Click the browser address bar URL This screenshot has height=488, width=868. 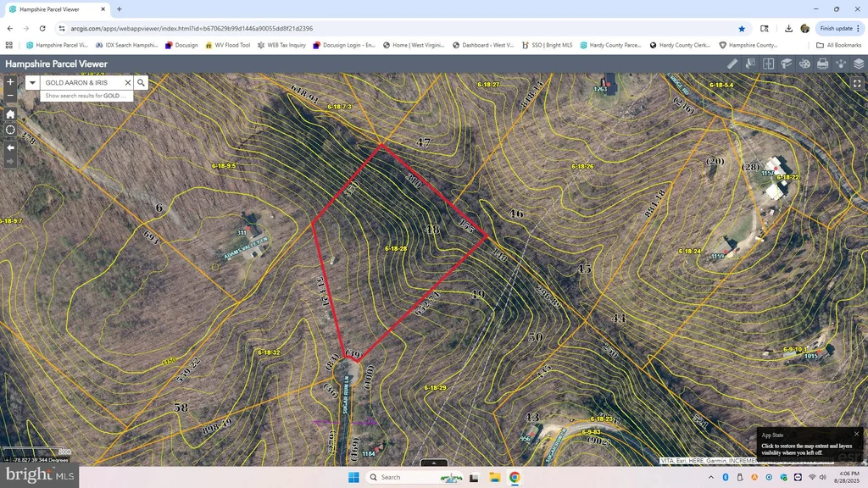pyautogui.click(x=192, y=28)
